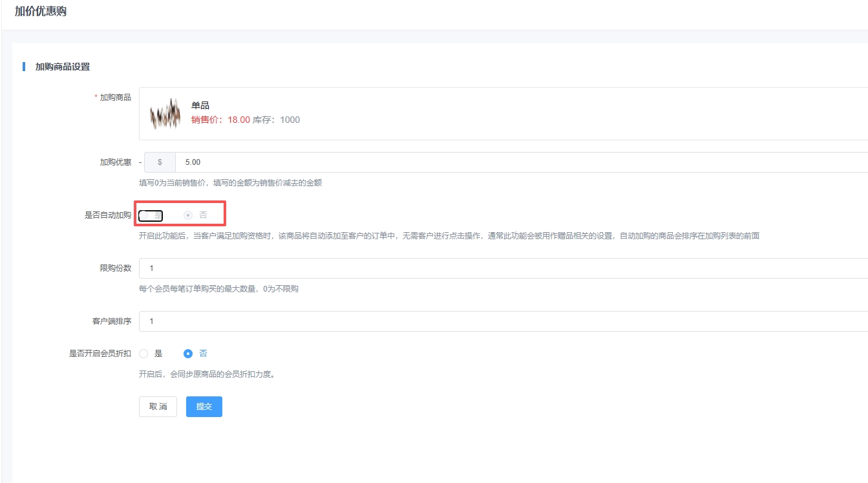868x483 pixels.
Task: Click into the 限购份数 input field
Action: (504, 268)
